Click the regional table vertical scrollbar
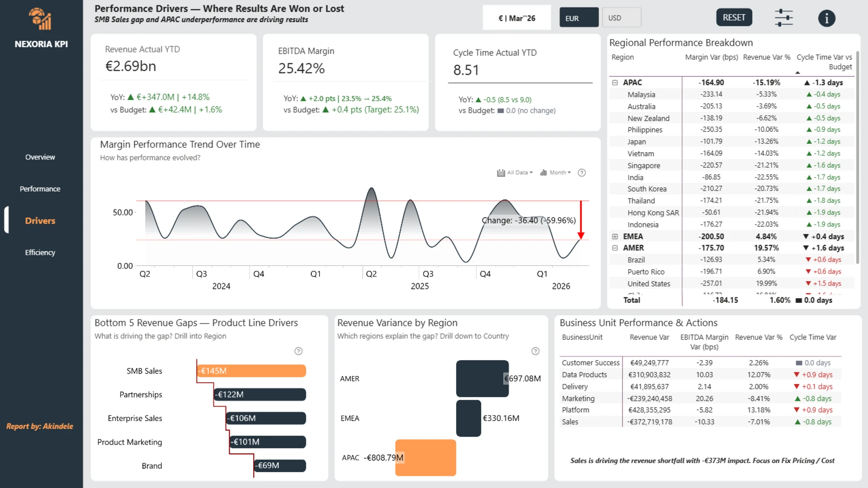Viewport: 868px width, 488px height. [857, 158]
